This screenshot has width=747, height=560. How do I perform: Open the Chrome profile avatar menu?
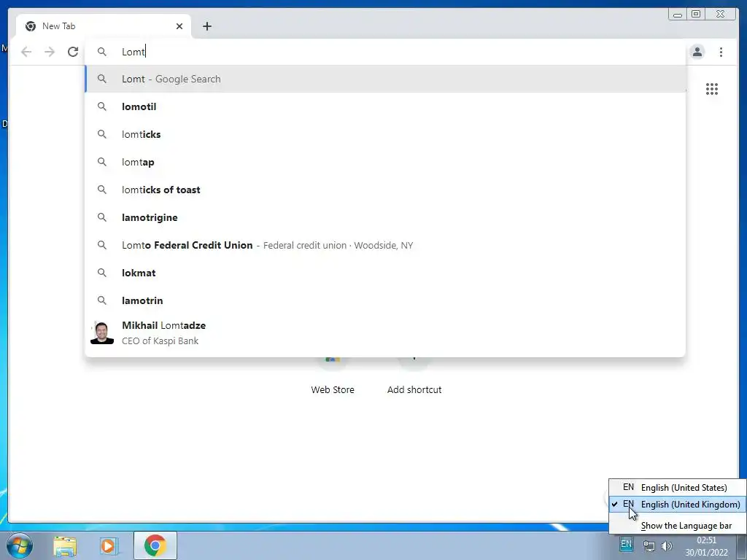tap(697, 52)
